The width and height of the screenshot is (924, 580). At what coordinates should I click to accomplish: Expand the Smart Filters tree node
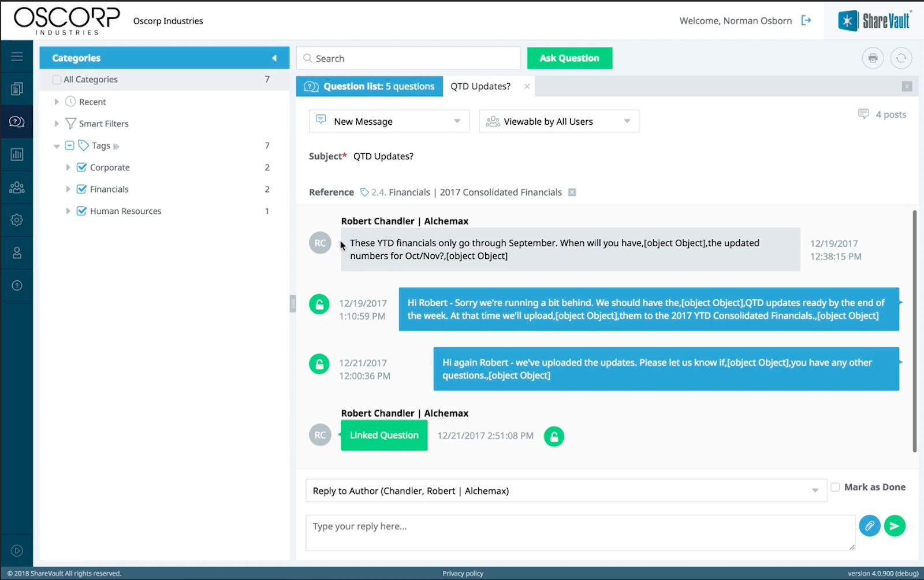pyautogui.click(x=56, y=124)
